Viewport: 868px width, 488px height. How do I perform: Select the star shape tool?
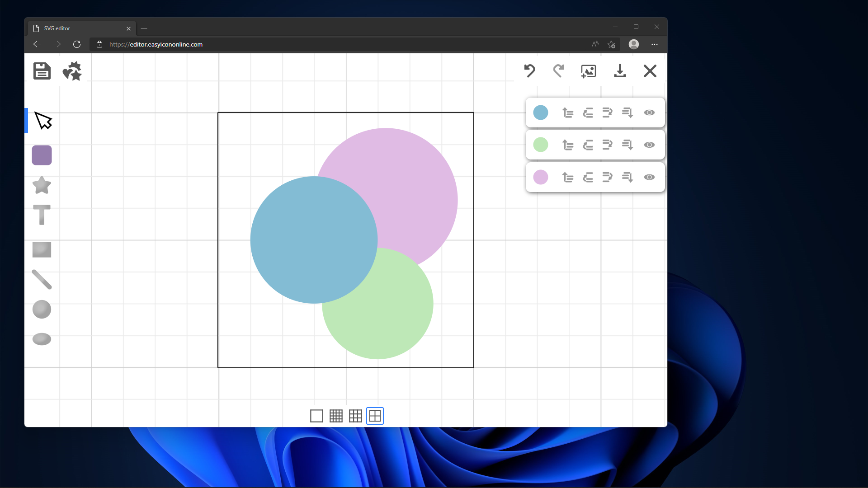point(42,185)
